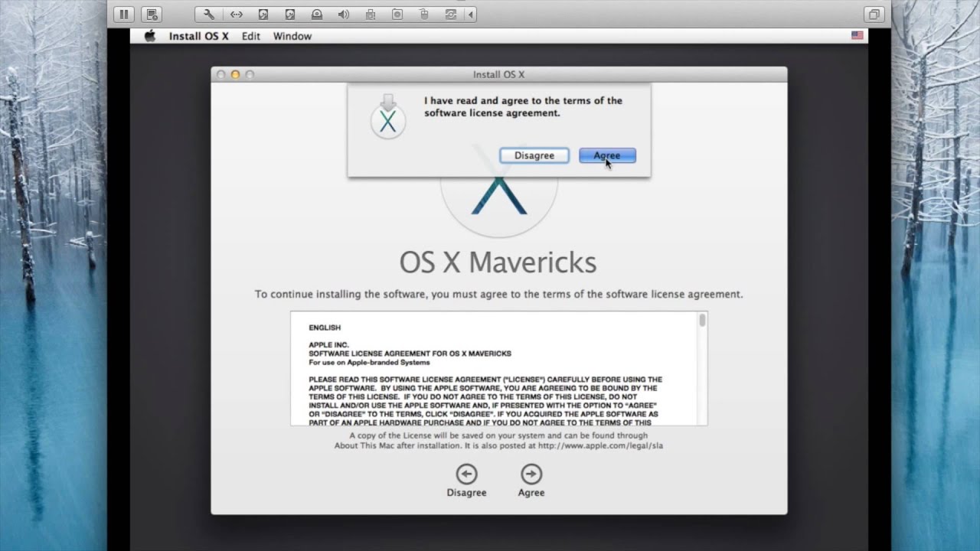Click the second hard disk device icon

290,15
